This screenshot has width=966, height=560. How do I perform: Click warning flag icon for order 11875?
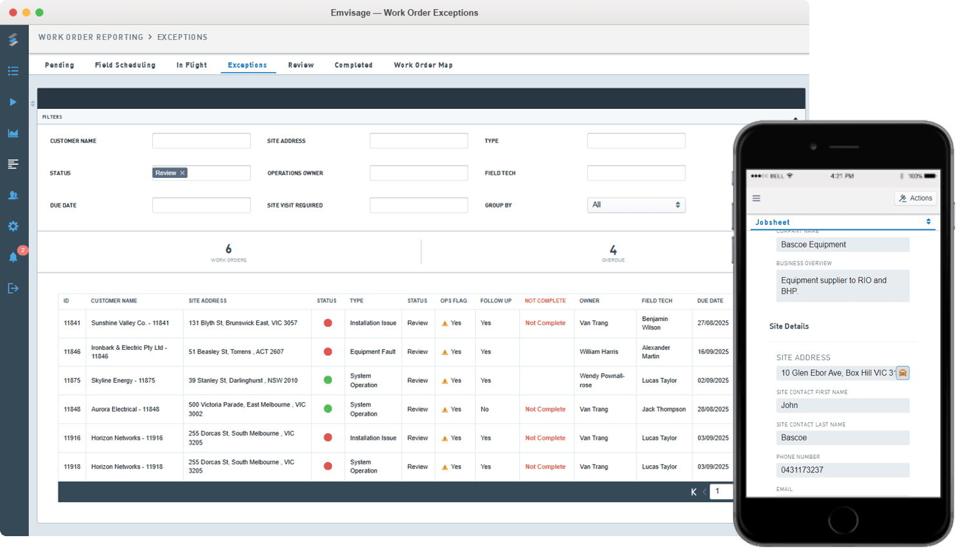pos(444,381)
